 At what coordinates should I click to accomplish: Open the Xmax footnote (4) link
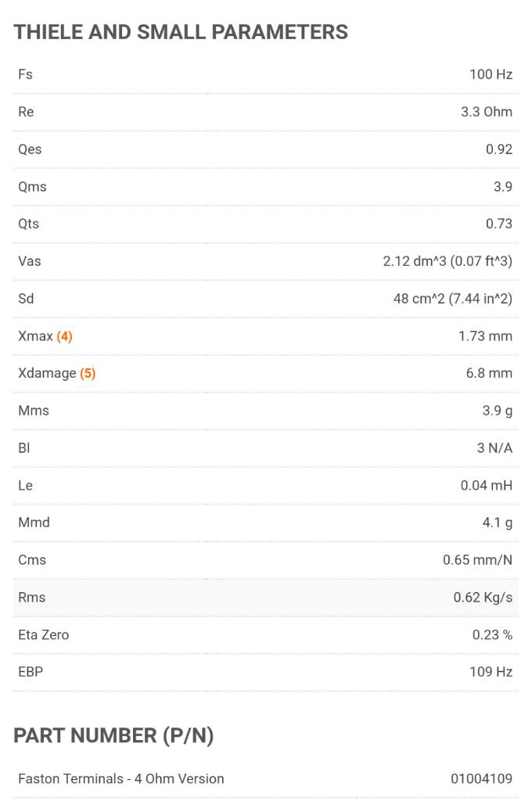point(64,336)
